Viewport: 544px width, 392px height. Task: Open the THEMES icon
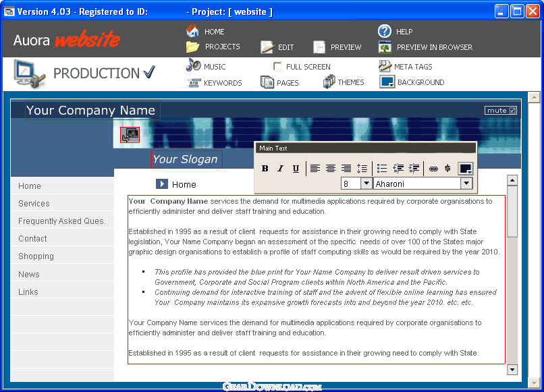point(329,82)
